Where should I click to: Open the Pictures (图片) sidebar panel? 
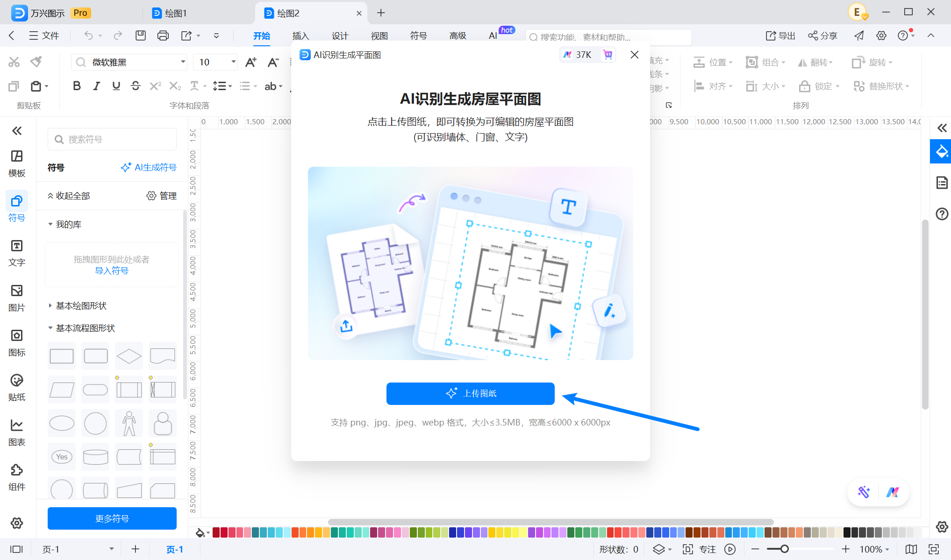pos(17,298)
